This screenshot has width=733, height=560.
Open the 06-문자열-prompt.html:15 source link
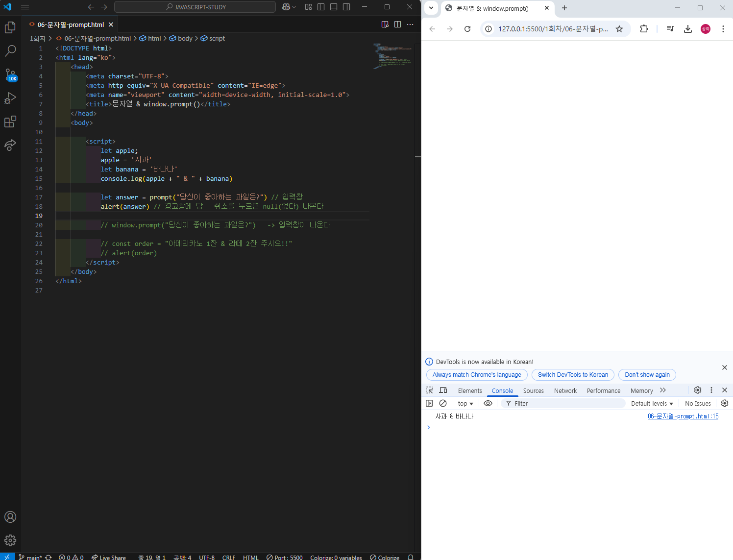pyautogui.click(x=683, y=416)
